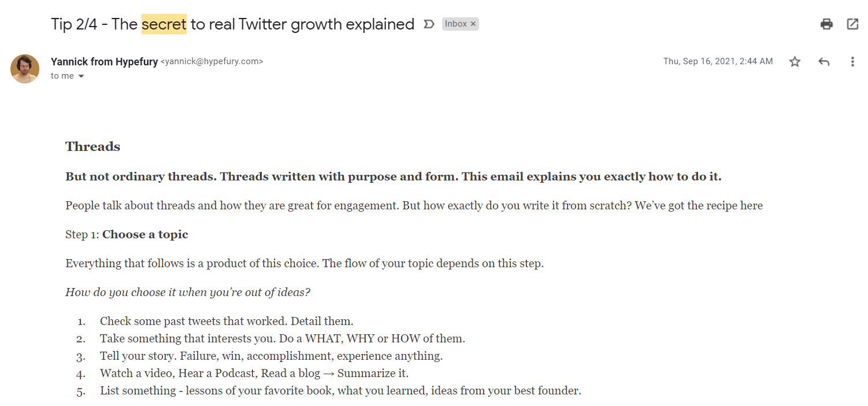Open the email in a new window
This screenshot has width=868, height=406.
(x=852, y=24)
